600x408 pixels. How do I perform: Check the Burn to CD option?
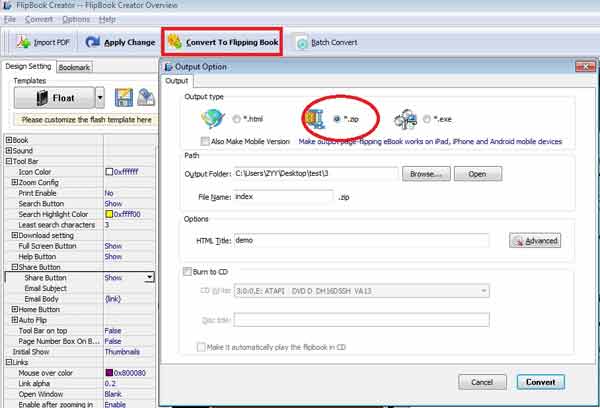tap(187, 272)
